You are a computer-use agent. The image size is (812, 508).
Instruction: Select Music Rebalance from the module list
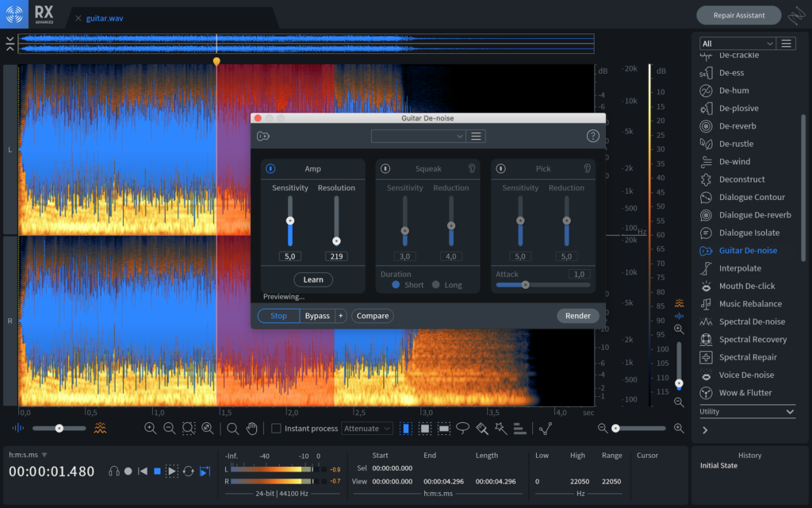(749, 304)
